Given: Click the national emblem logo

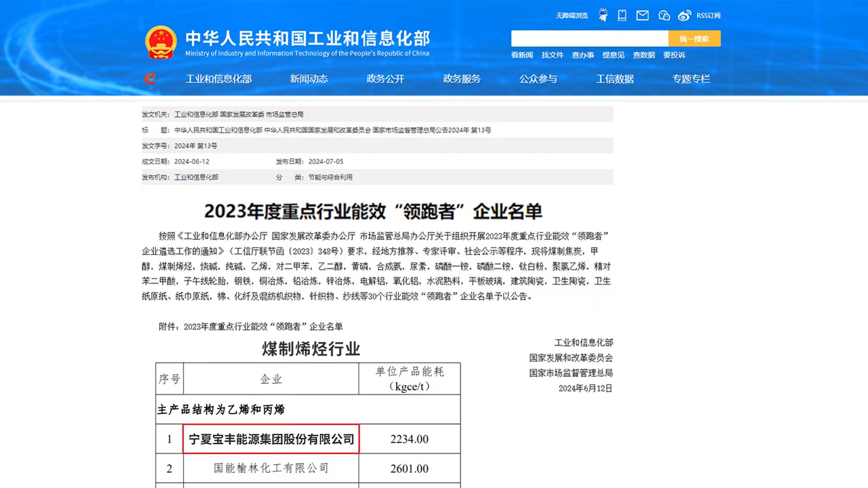Looking at the screenshot, I should [x=161, y=42].
